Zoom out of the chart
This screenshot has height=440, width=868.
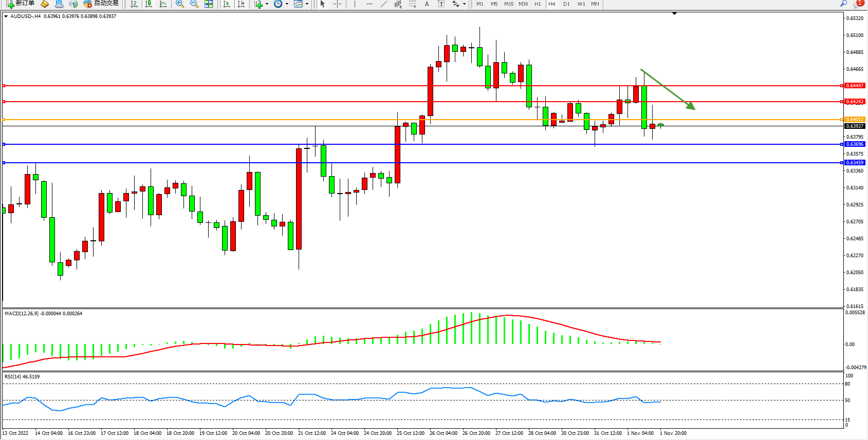[x=194, y=4]
